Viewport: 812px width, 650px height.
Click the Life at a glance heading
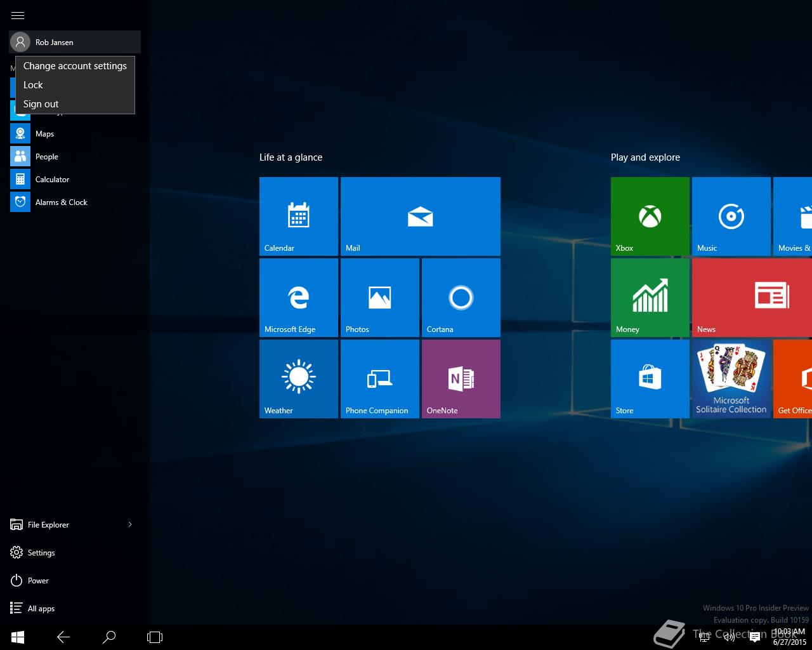(291, 157)
